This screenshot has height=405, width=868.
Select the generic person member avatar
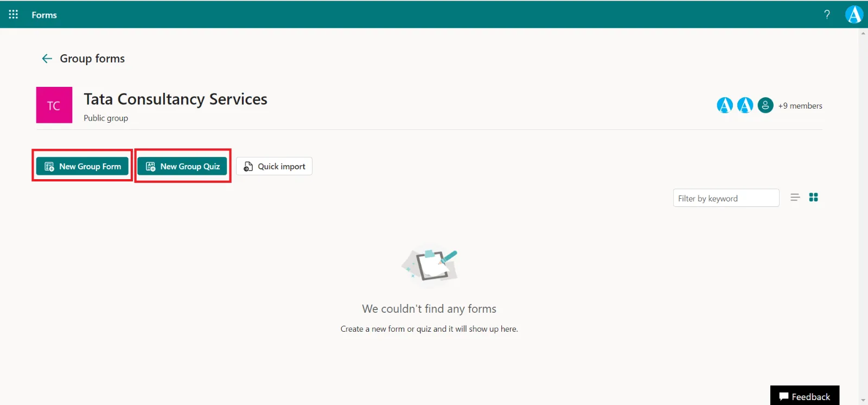(765, 105)
